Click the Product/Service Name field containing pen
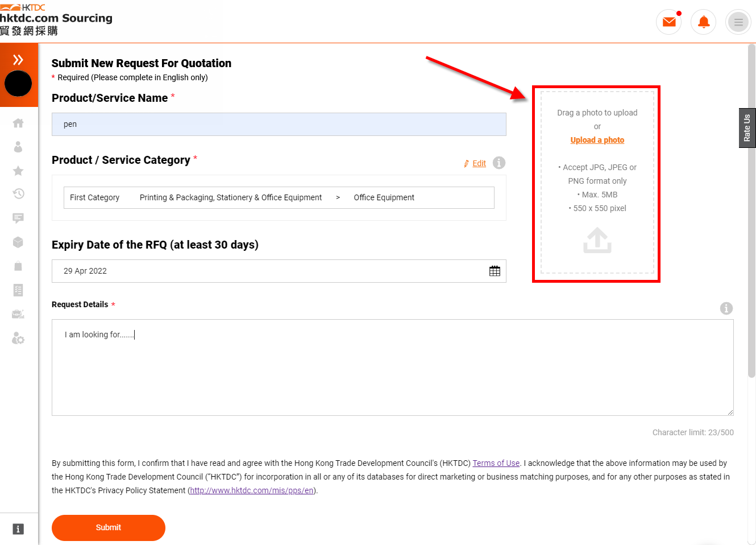This screenshot has width=756, height=545. point(279,124)
